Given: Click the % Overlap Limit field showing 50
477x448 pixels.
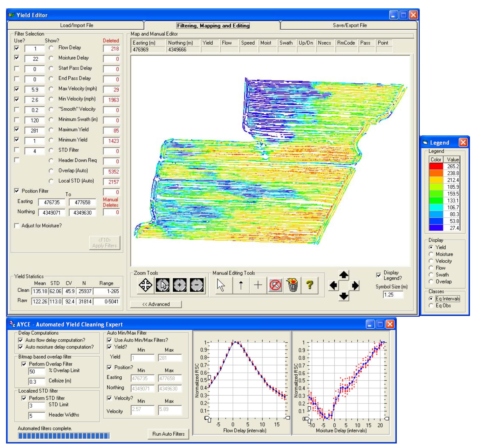Looking at the screenshot, I should tap(37, 371).
